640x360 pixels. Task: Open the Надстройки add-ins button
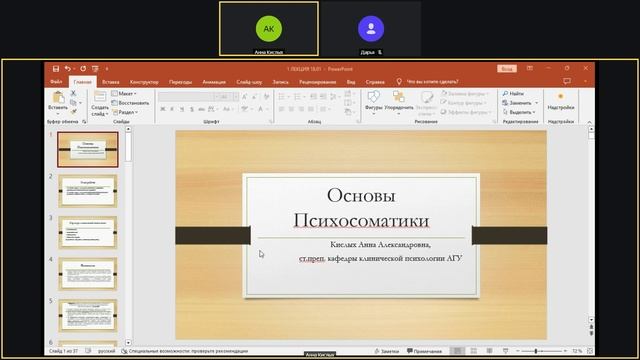click(561, 101)
